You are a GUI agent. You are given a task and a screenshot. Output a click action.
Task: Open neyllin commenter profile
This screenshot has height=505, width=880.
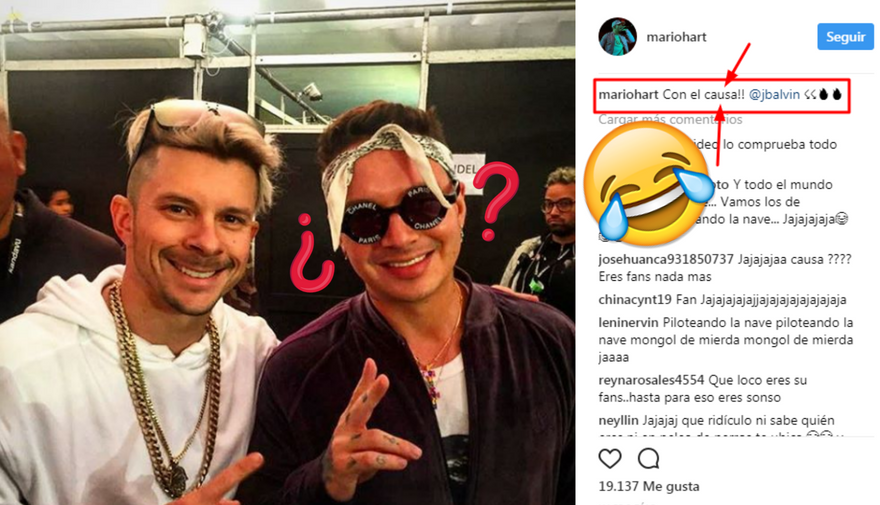click(618, 421)
